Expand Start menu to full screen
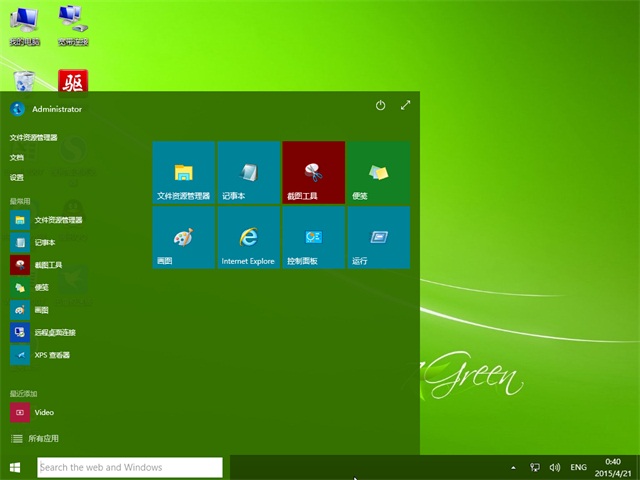 (x=405, y=105)
